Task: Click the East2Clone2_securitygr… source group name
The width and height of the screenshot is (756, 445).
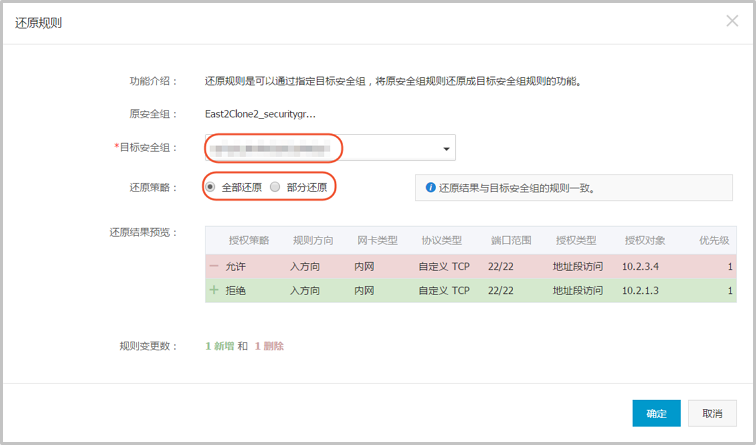Action: coord(260,114)
